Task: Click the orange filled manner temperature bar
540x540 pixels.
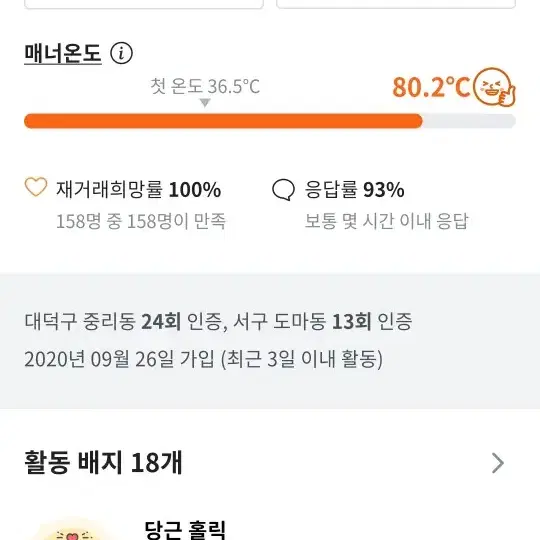Action: (223, 121)
